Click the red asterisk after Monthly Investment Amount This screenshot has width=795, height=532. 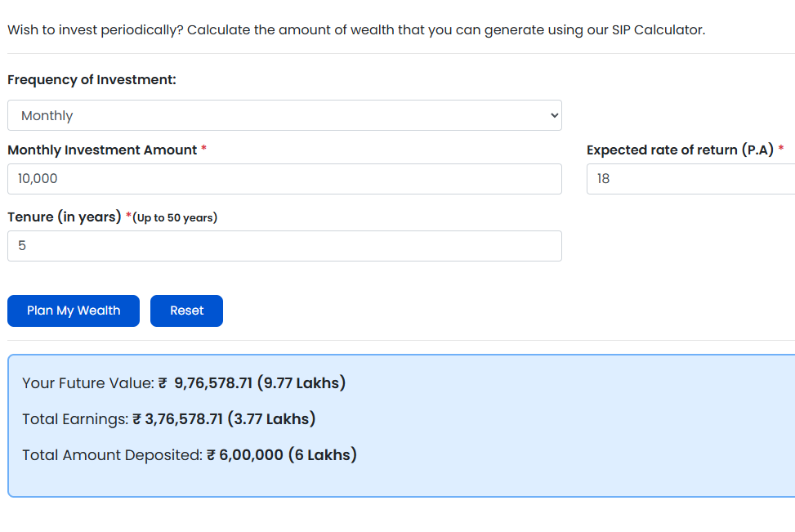pyautogui.click(x=203, y=150)
